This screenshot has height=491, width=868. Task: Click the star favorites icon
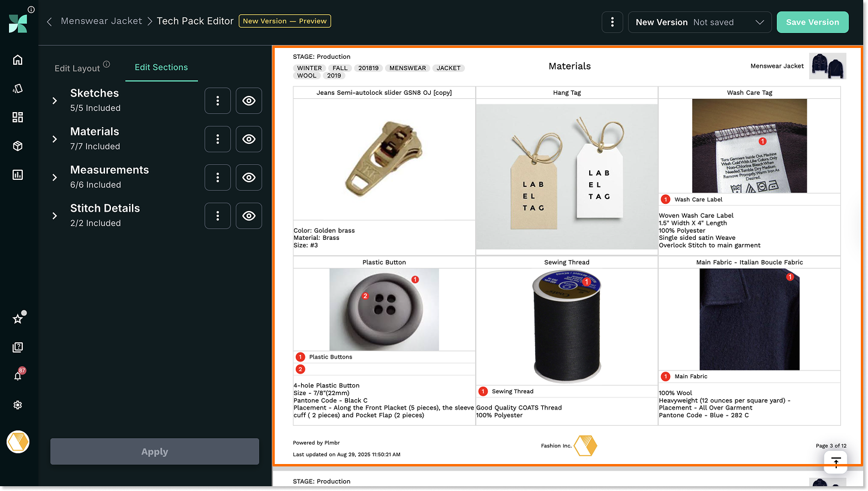click(17, 319)
